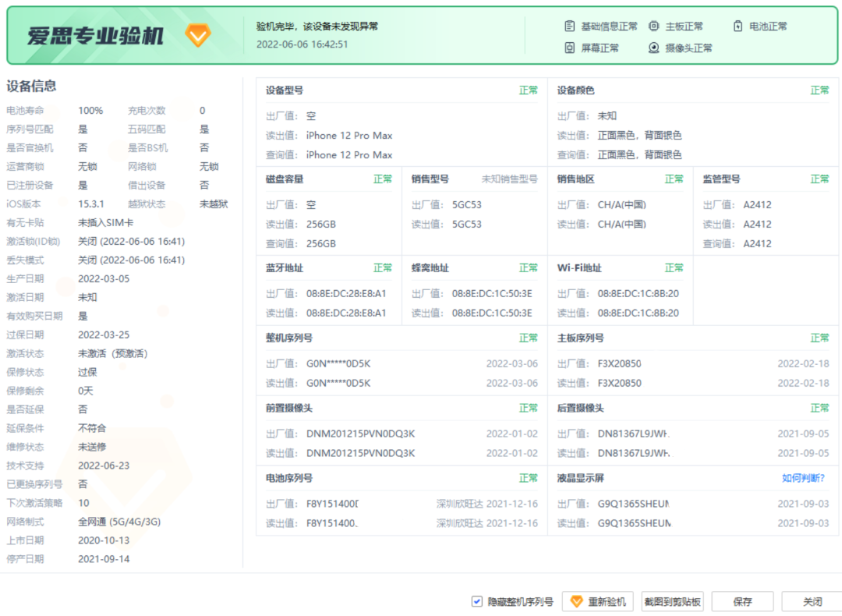842x616 pixels.
Task: Click the 网络制式 value 全网通 (5G/4G/3G)
Action: point(119,522)
